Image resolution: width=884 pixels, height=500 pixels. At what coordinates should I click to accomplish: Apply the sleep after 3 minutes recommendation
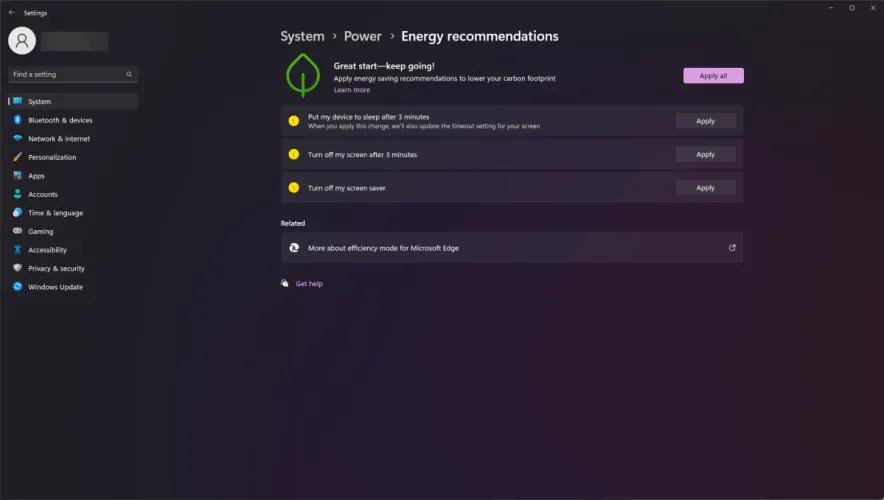705,121
